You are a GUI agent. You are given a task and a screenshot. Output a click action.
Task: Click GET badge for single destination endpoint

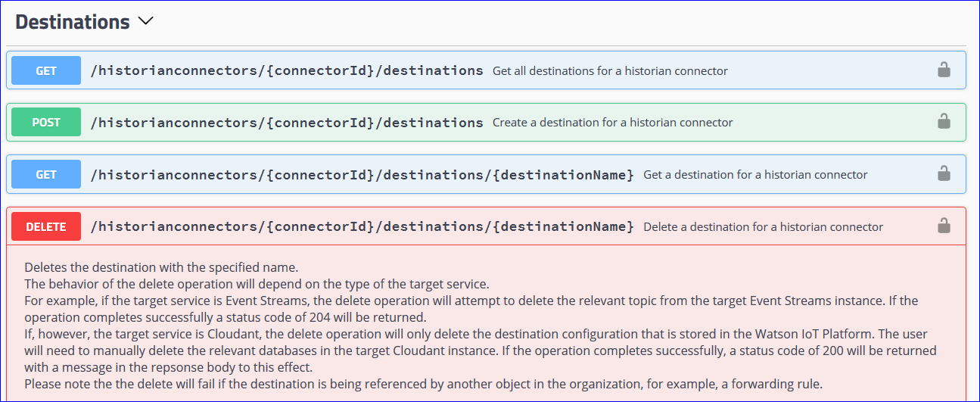46,174
